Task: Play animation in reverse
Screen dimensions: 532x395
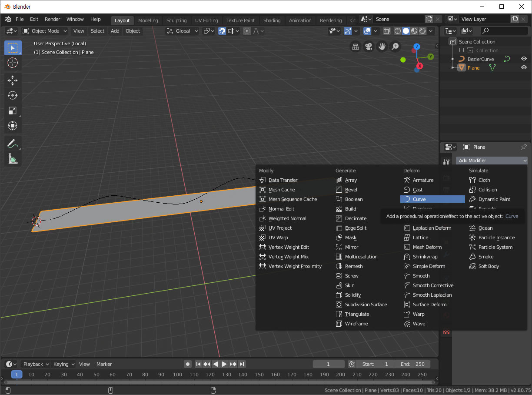Action: 216,364
